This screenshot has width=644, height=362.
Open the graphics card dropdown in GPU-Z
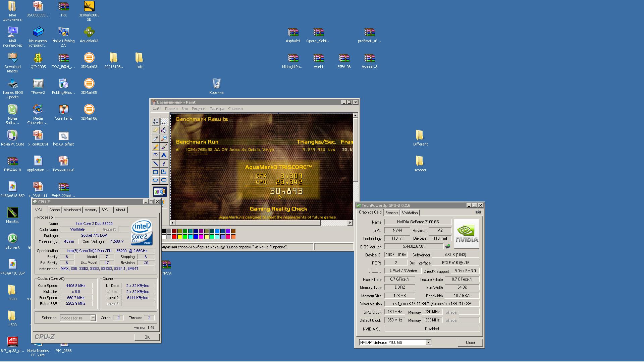(428, 343)
